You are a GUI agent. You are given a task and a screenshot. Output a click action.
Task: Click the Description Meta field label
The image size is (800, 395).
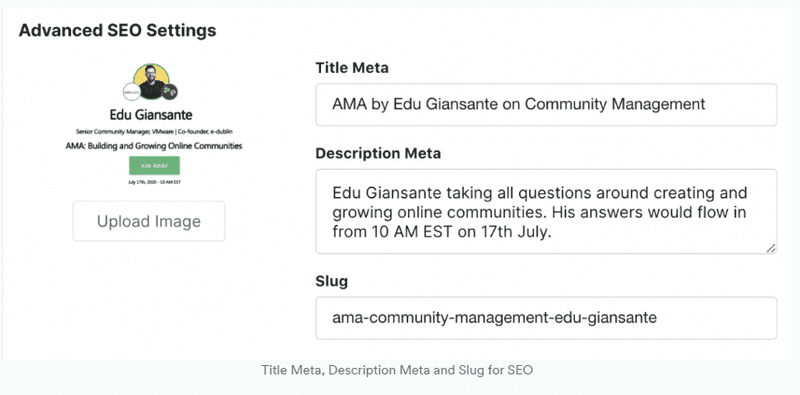[378, 153]
